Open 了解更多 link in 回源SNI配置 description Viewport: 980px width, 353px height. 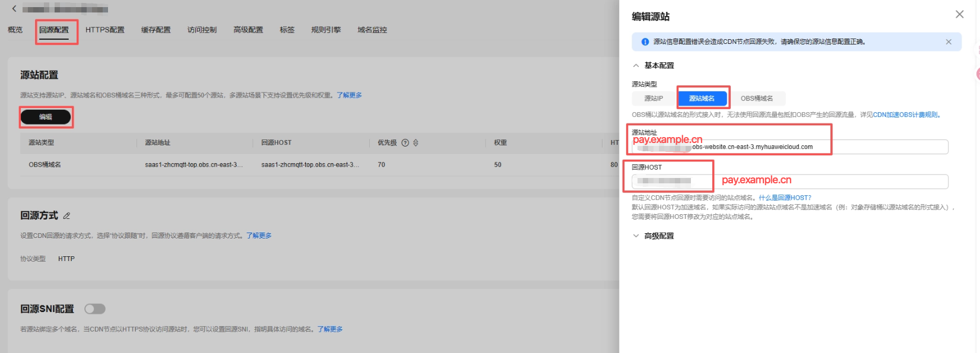(330, 329)
